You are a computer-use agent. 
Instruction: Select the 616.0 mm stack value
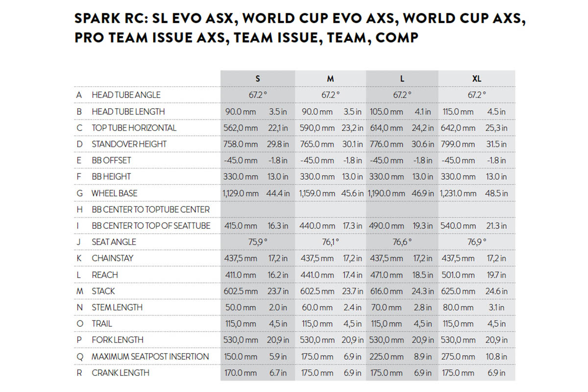[387, 291]
